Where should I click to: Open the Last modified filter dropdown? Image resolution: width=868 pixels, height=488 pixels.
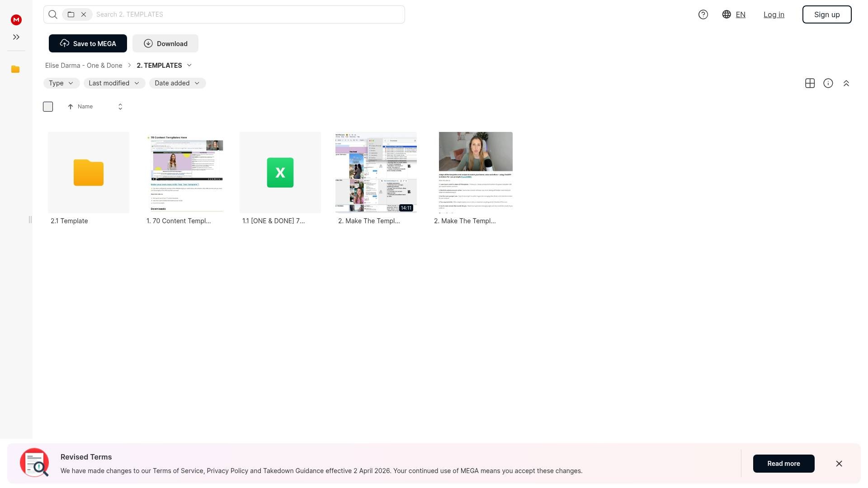(114, 83)
